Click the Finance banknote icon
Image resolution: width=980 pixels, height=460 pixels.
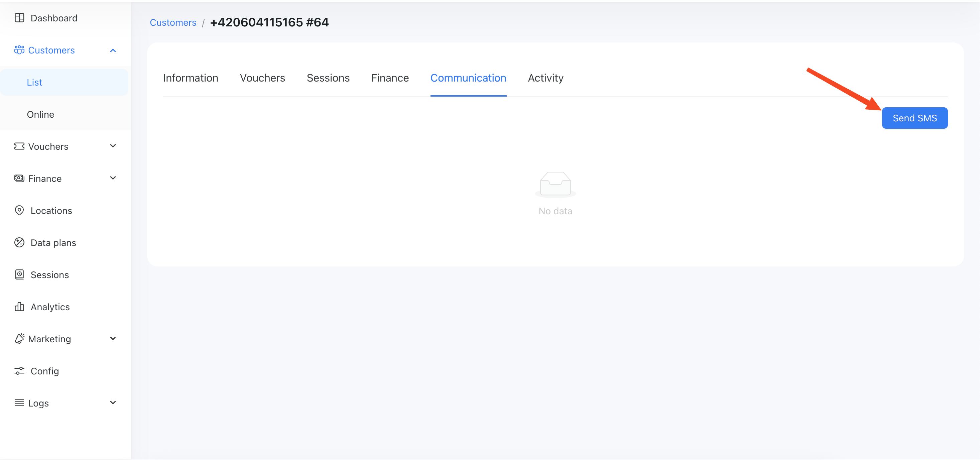click(19, 178)
